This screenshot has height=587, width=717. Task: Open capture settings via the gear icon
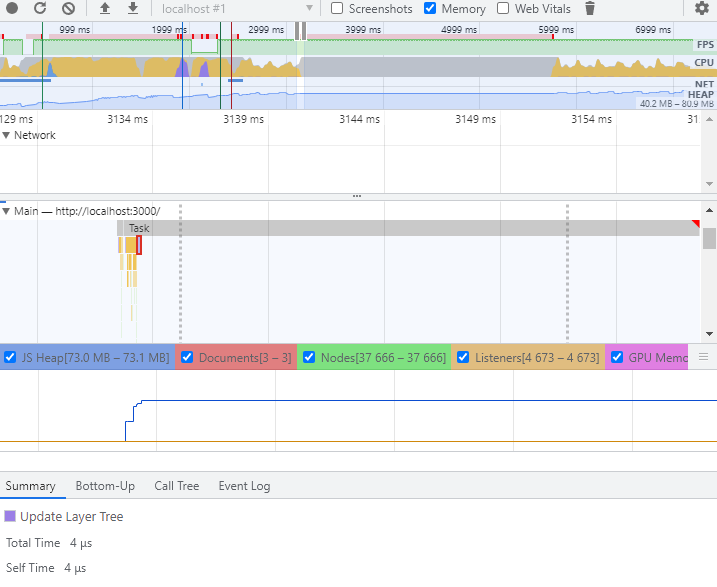click(701, 8)
